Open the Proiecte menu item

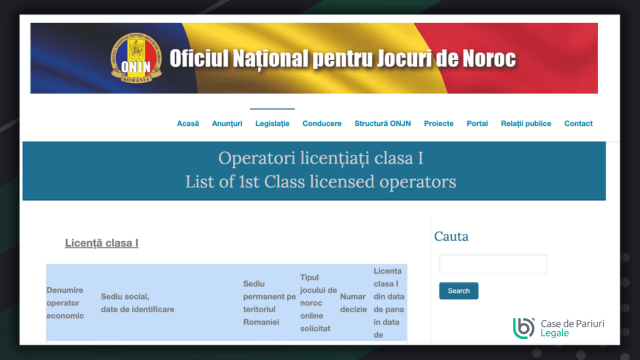coord(438,123)
